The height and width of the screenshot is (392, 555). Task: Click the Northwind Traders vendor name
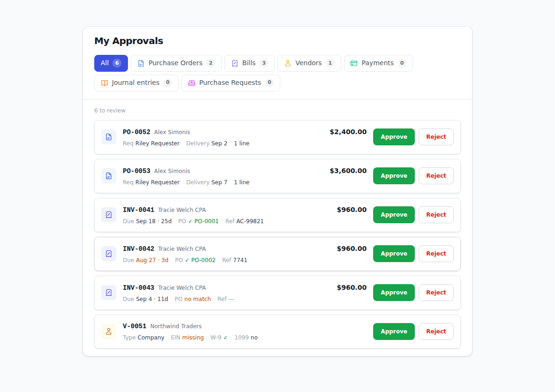click(176, 326)
